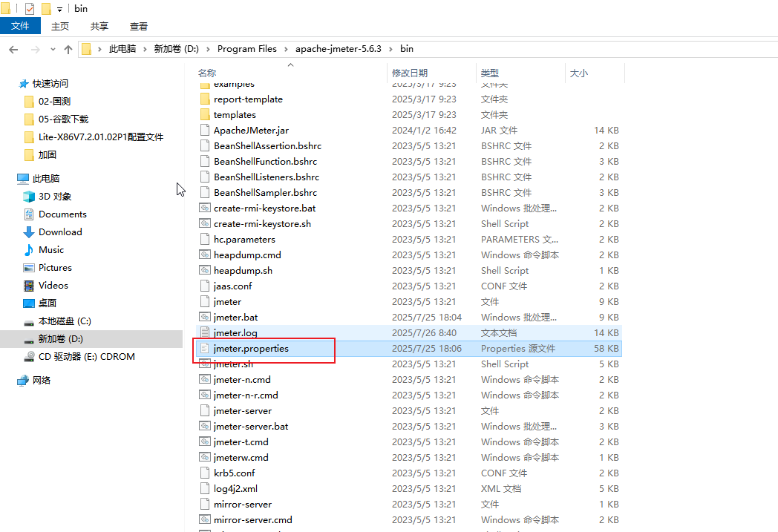Click the up-to-parent-folder arrow
The image size is (778, 532).
[x=68, y=48]
